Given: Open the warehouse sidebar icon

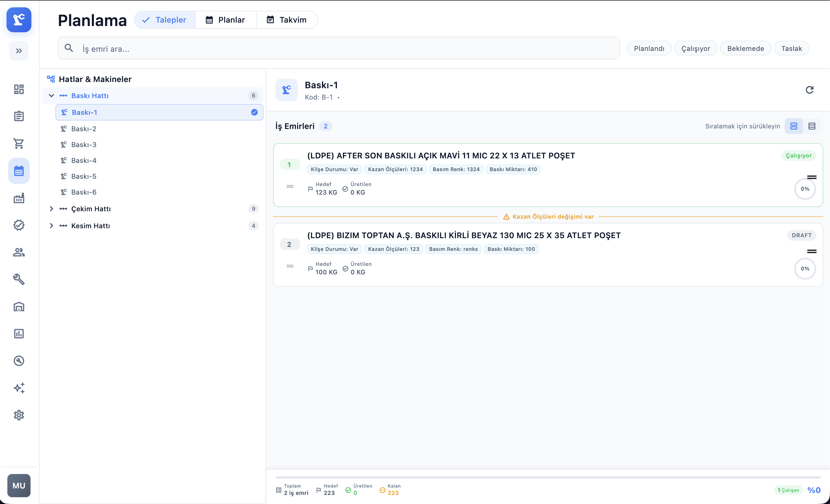Looking at the screenshot, I should pos(19,307).
